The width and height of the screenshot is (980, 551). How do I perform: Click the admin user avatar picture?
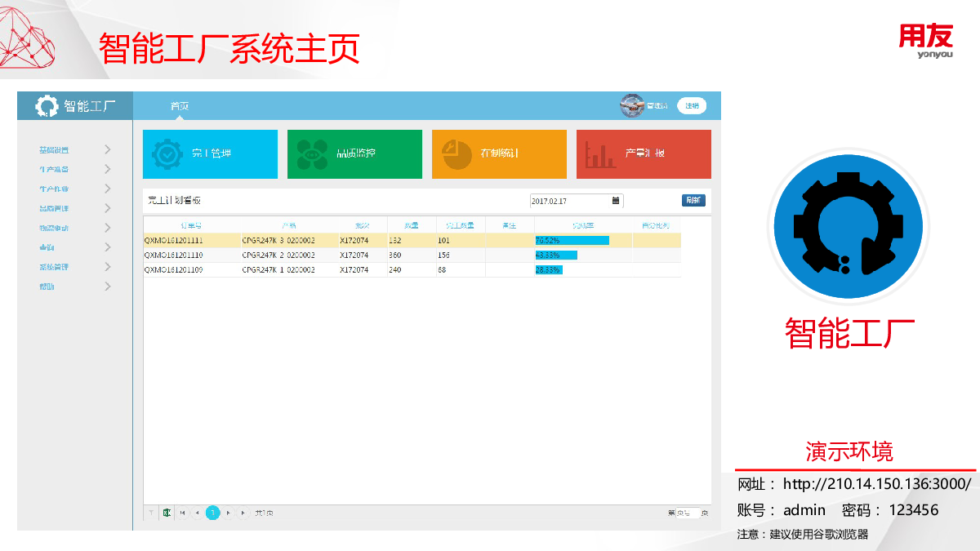pyautogui.click(x=632, y=105)
